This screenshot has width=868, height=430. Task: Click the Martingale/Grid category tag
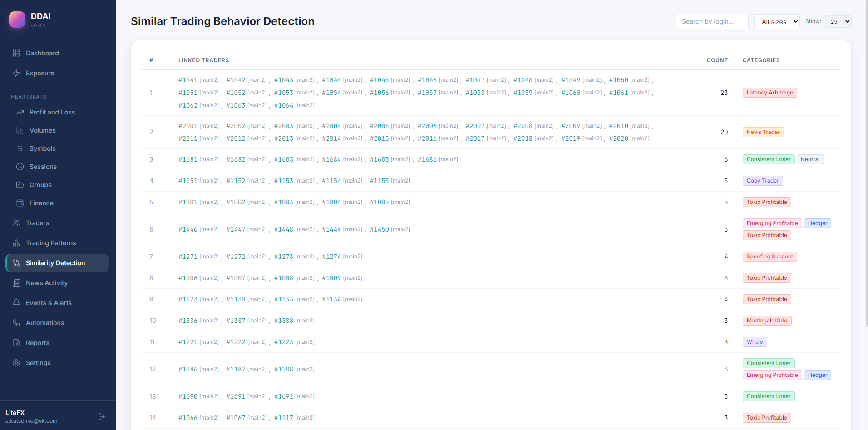click(x=767, y=321)
